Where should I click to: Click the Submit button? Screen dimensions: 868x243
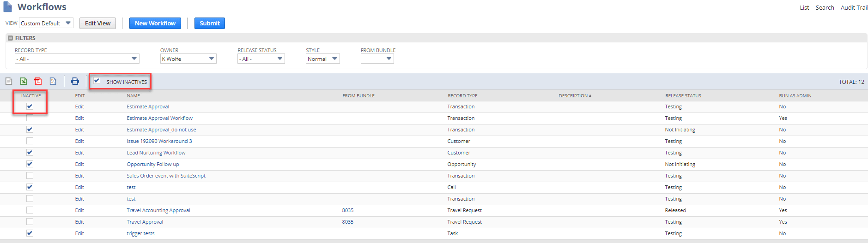(210, 23)
